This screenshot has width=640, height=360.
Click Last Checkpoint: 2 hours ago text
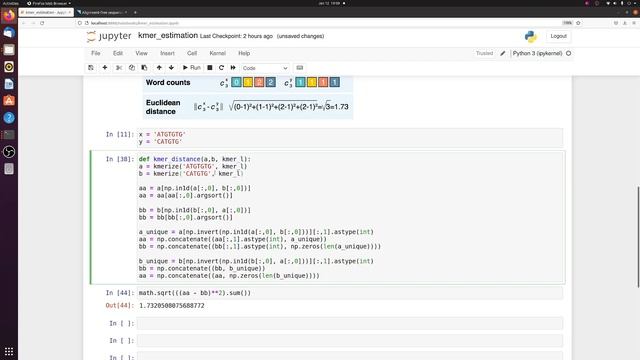tap(236, 36)
